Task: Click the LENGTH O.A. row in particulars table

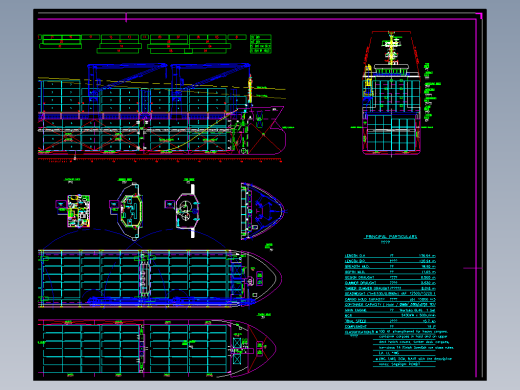Action: [x=390, y=256]
